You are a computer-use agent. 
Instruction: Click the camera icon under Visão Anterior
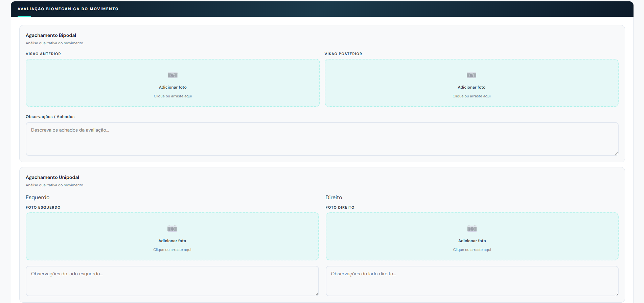(x=172, y=75)
